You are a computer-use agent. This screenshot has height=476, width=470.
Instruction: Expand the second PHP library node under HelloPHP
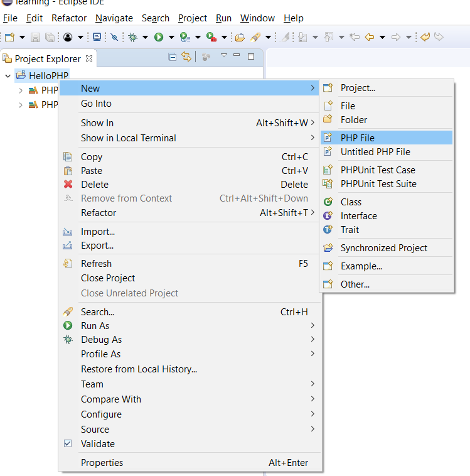[x=21, y=105]
